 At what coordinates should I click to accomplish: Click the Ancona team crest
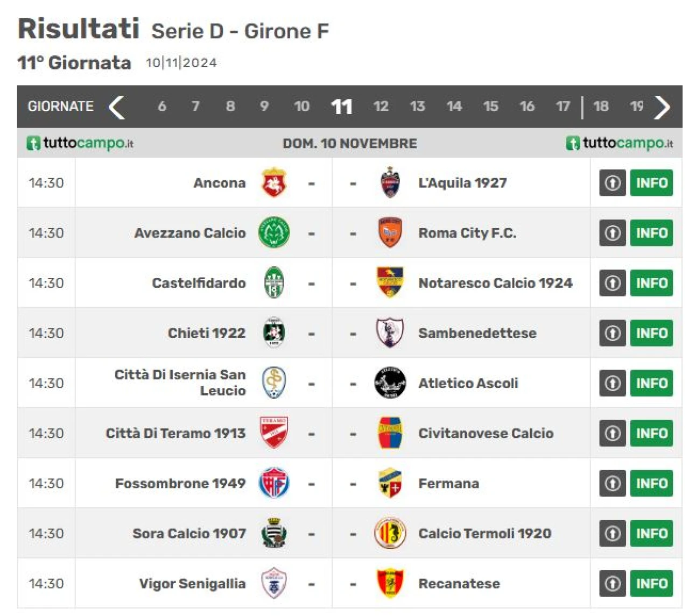point(274,183)
